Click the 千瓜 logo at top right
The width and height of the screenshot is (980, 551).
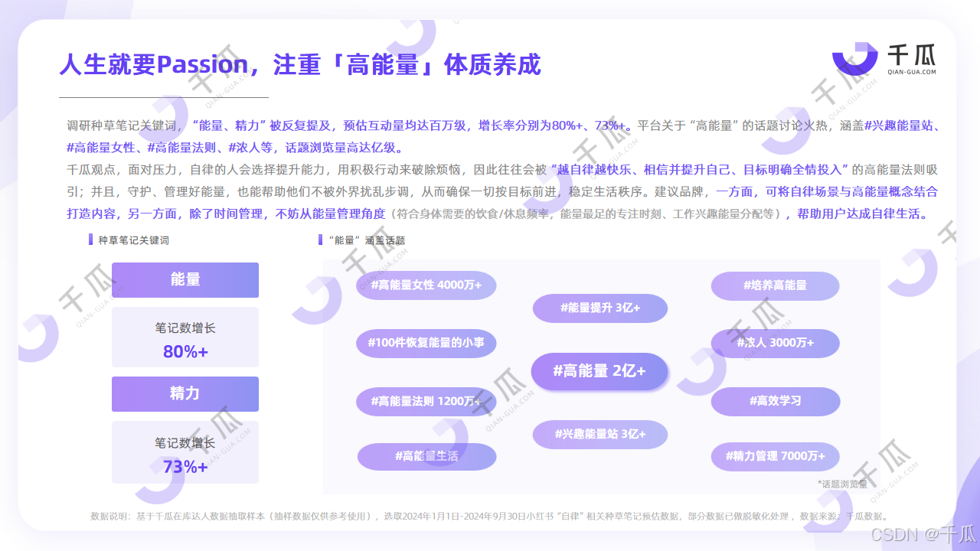884,59
